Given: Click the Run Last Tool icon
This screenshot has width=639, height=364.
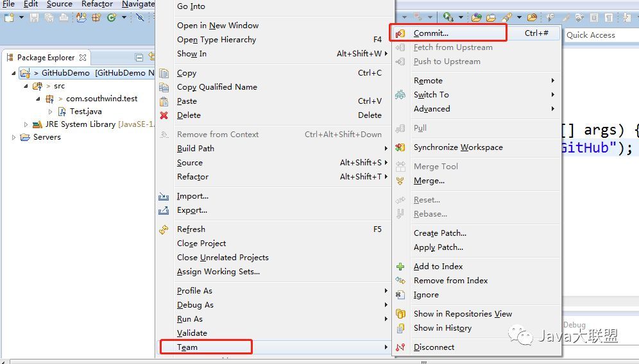Looking at the screenshot, I should point(448,17).
